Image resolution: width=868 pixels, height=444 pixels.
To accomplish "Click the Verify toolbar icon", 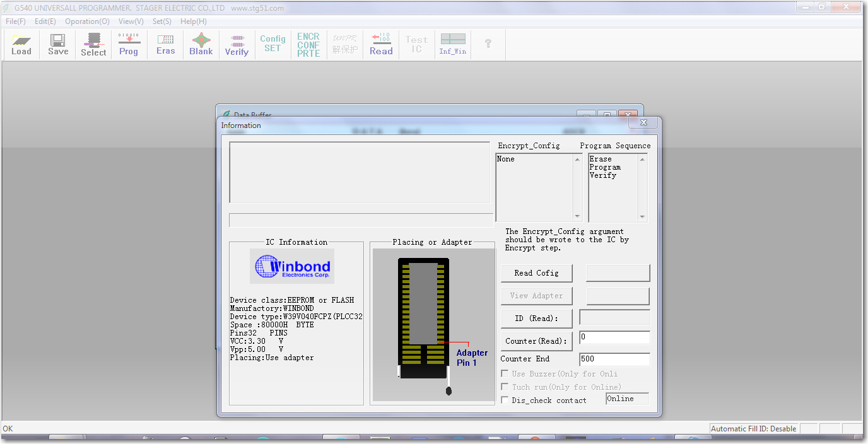I will coord(237,45).
